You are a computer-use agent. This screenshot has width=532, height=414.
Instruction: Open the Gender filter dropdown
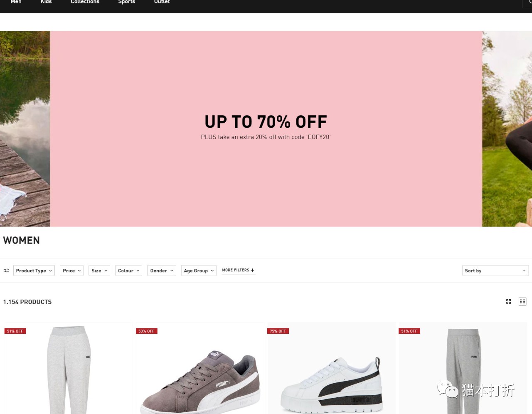[x=162, y=271]
